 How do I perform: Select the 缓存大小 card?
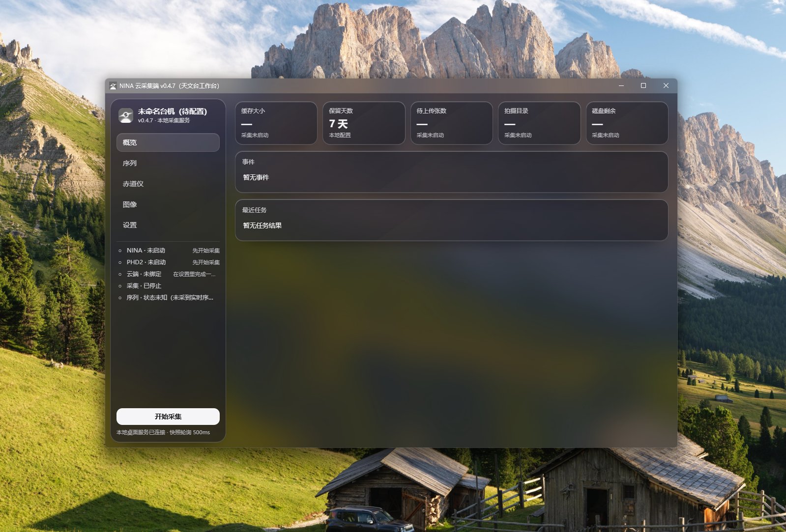coord(276,123)
